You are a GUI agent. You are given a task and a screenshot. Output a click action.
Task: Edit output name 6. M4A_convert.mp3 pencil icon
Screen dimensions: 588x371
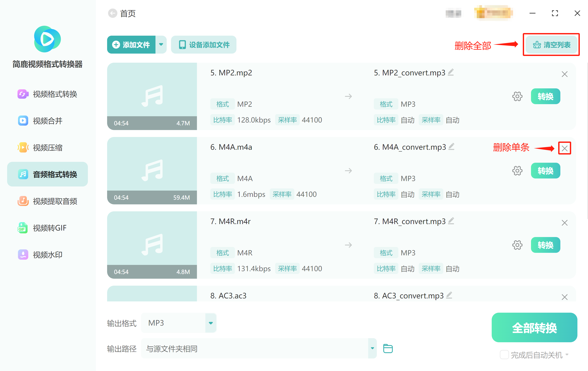click(451, 147)
